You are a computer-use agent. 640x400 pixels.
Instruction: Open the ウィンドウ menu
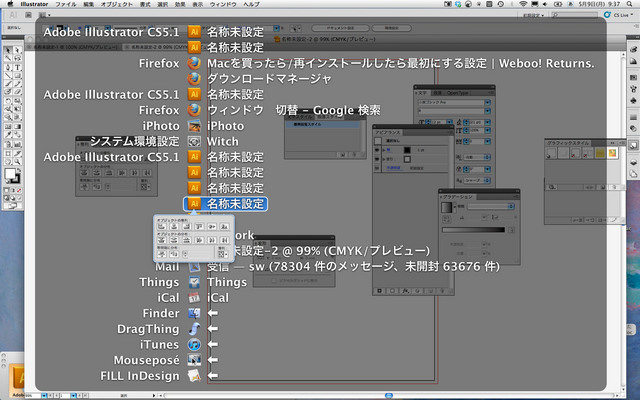tap(223, 4)
